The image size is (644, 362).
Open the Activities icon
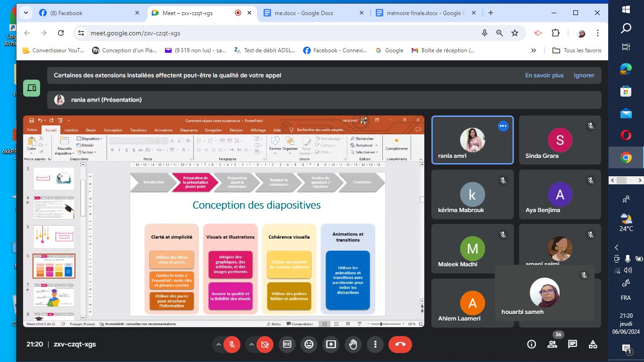[x=593, y=345]
